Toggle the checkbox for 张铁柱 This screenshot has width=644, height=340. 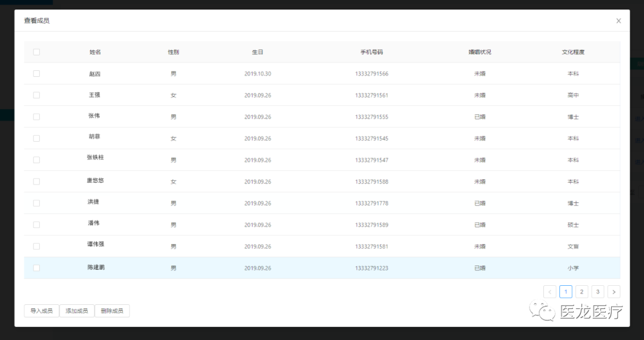click(x=36, y=160)
